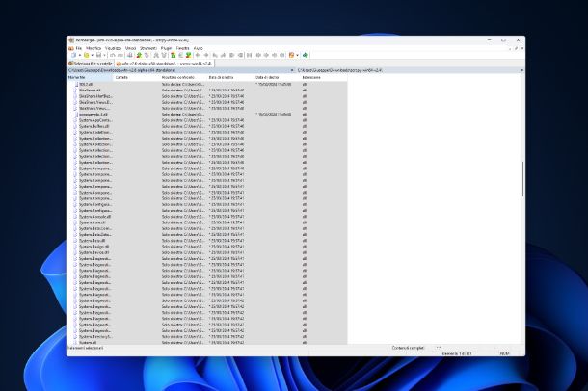This screenshot has height=391, width=588.
Task: Click the green Refresh toolbar icon
Action: (x=306, y=55)
